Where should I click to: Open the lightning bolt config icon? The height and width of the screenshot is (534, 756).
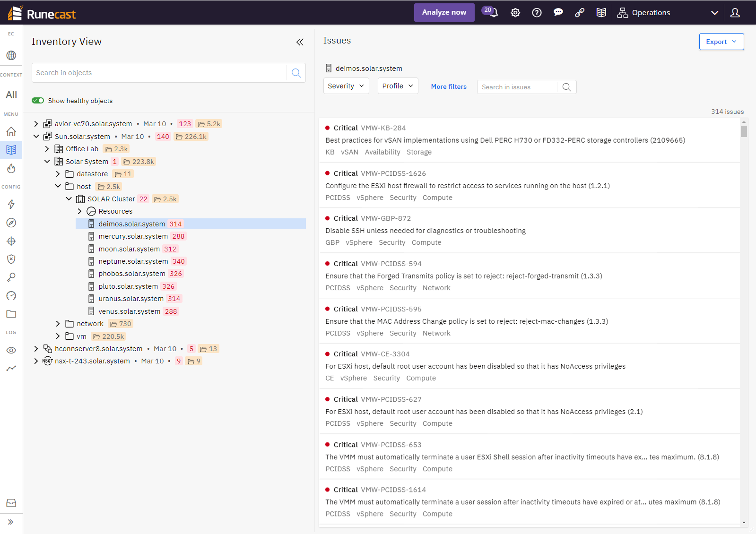11,204
